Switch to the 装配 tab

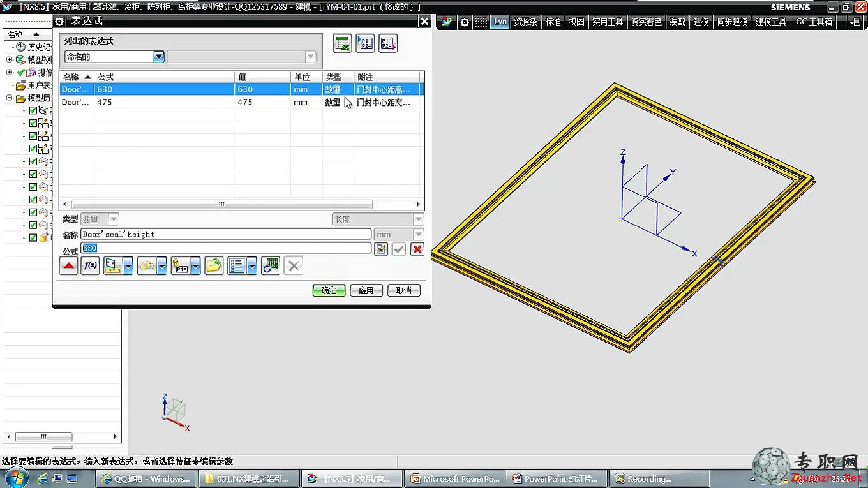(x=677, y=22)
